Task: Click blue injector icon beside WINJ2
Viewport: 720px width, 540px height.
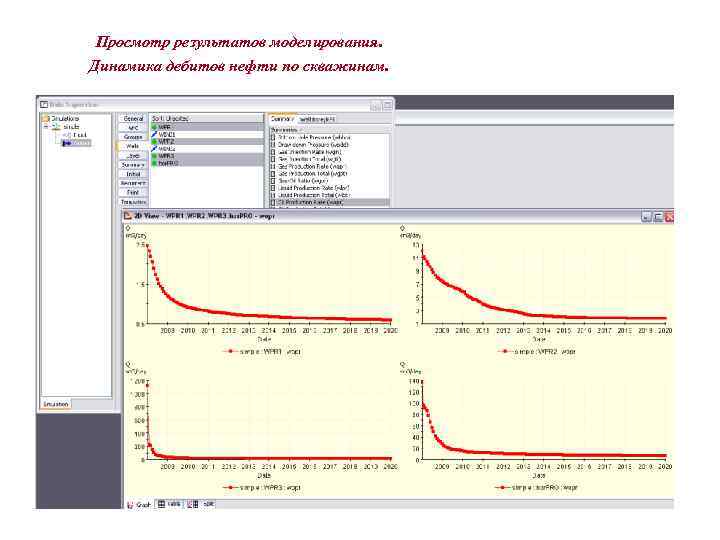Action: [x=154, y=149]
